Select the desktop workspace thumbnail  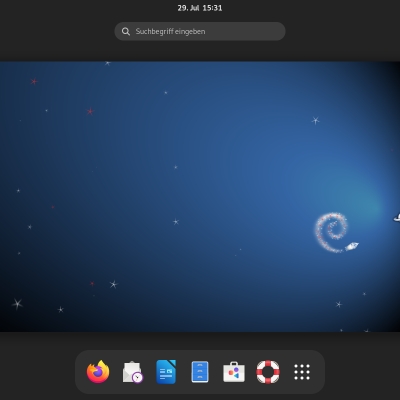[x=200, y=196]
